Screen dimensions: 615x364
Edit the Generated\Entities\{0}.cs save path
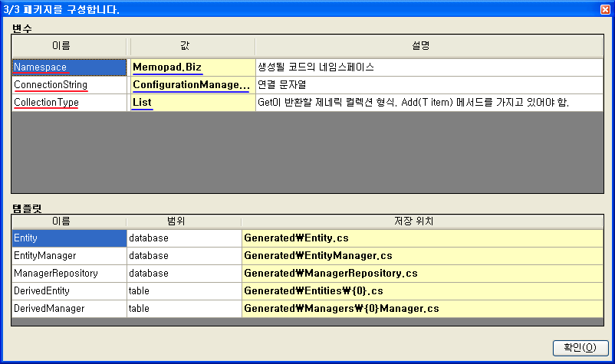click(x=423, y=291)
